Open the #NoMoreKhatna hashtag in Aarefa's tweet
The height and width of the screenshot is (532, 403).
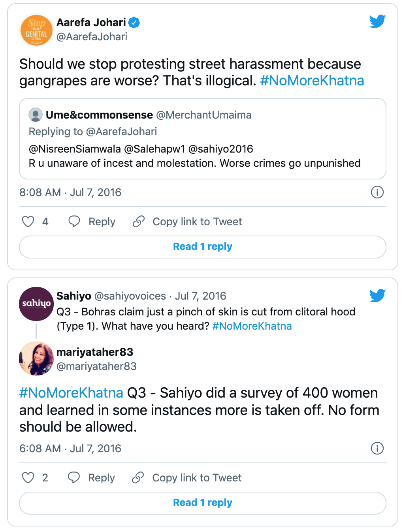(312, 81)
